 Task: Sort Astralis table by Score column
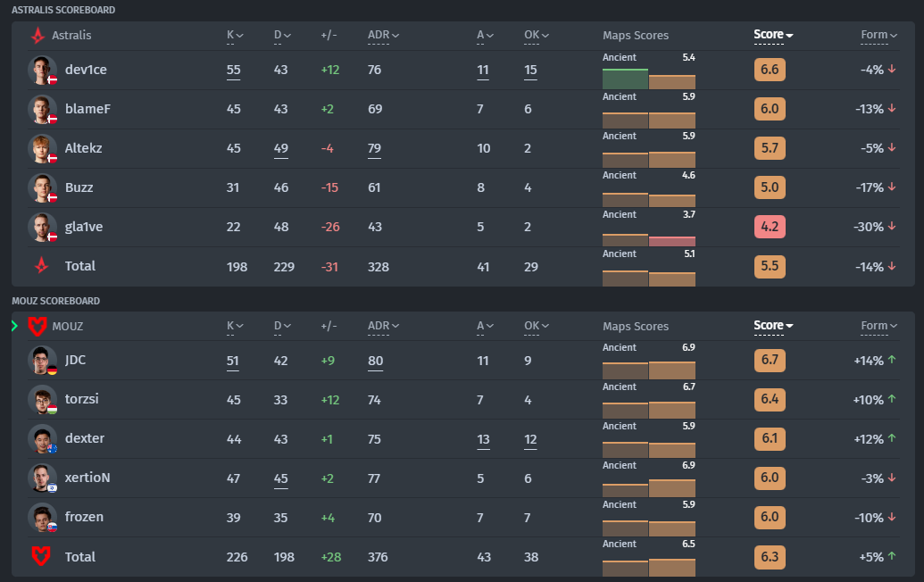773,35
